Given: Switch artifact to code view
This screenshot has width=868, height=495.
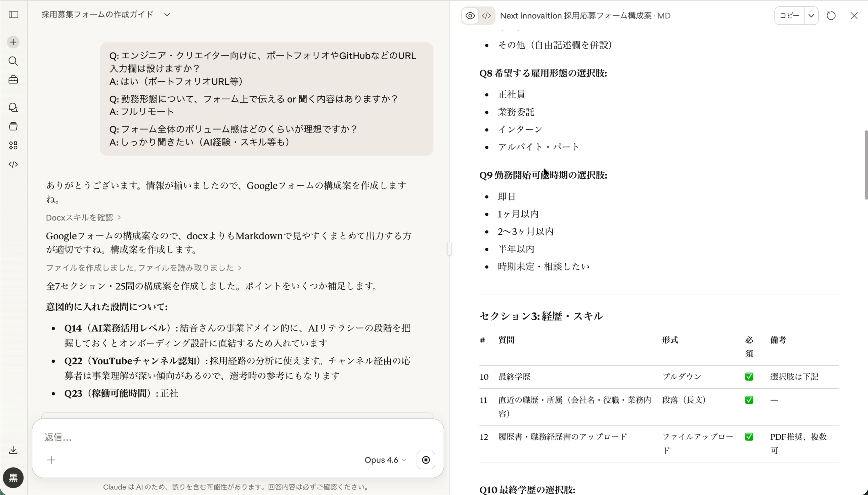Looking at the screenshot, I should coord(486,15).
